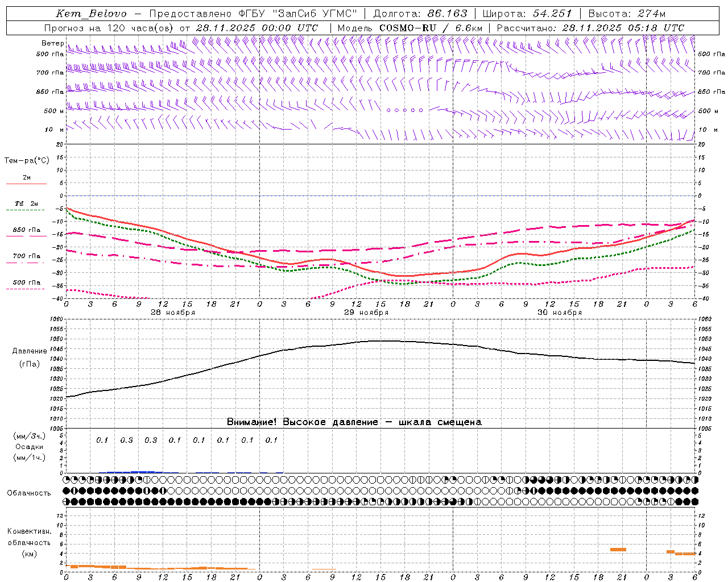Click the Осадки precipitation panel label

(x=29, y=447)
